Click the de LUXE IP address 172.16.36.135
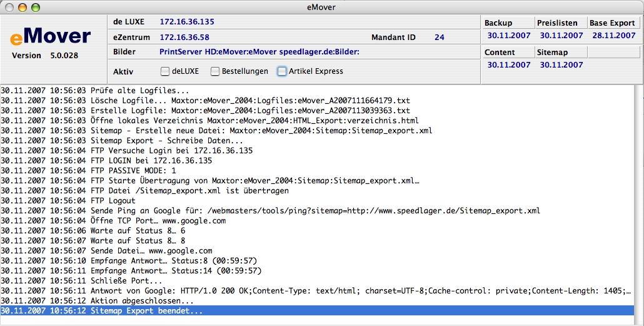Screen dimensions: 644x326 (187, 22)
